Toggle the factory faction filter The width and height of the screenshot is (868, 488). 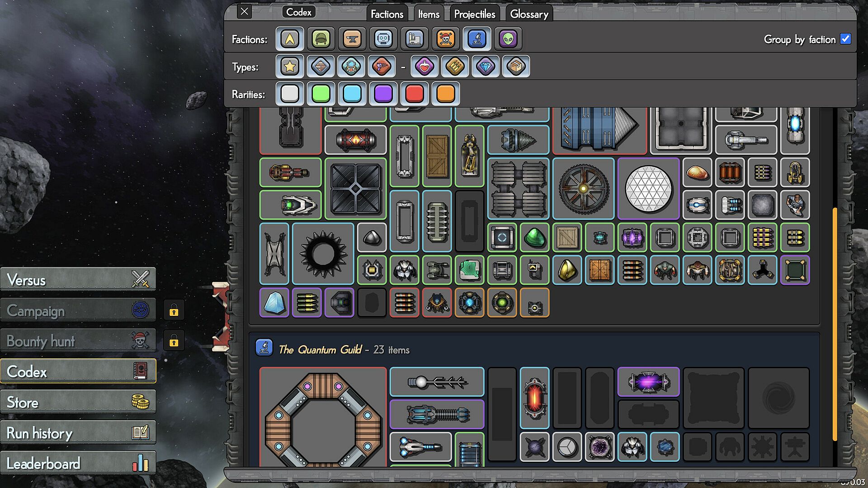(x=414, y=39)
